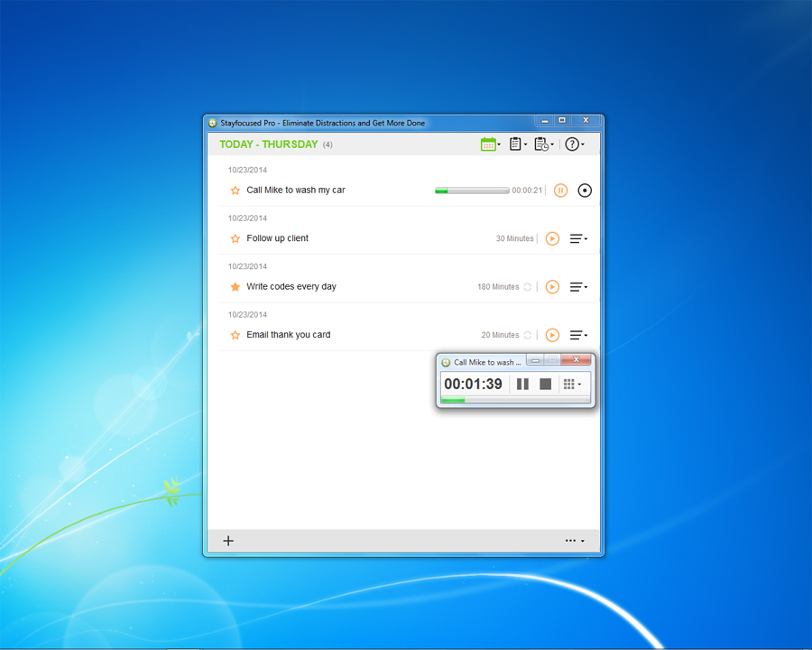812x650 pixels.
Task: Click the circle-dot icon on Call Mike row
Action: tap(585, 190)
